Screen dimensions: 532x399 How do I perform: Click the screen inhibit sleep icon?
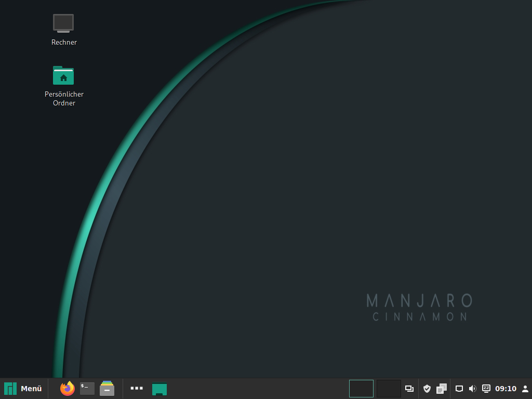(x=486, y=388)
